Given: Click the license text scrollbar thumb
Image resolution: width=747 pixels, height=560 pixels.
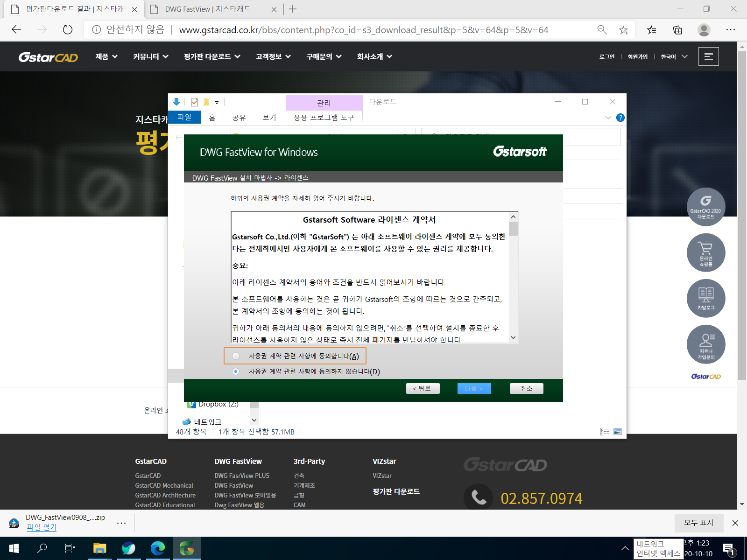Looking at the screenshot, I should [514, 229].
